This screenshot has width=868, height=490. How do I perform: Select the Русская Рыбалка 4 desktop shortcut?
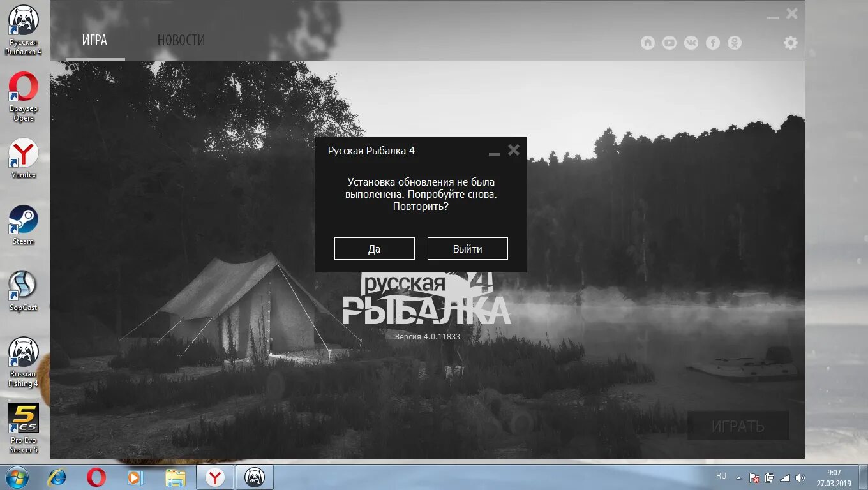(24, 30)
